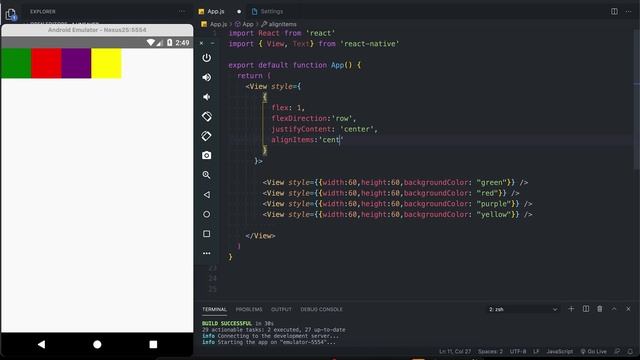Screen dimensions: 640x360
Task: Change encoding via the UTF-8 status entry
Action: click(x=518, y=351)
